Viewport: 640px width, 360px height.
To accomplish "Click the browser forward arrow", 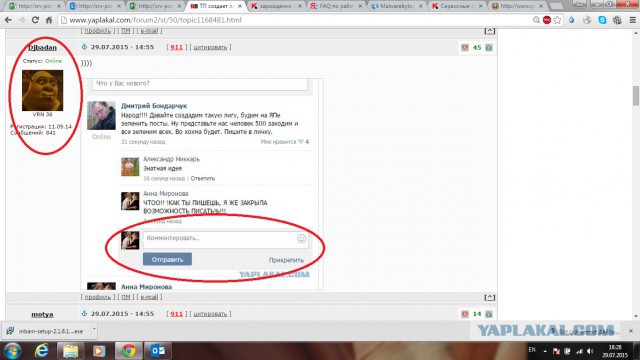I will coord(21,20).
